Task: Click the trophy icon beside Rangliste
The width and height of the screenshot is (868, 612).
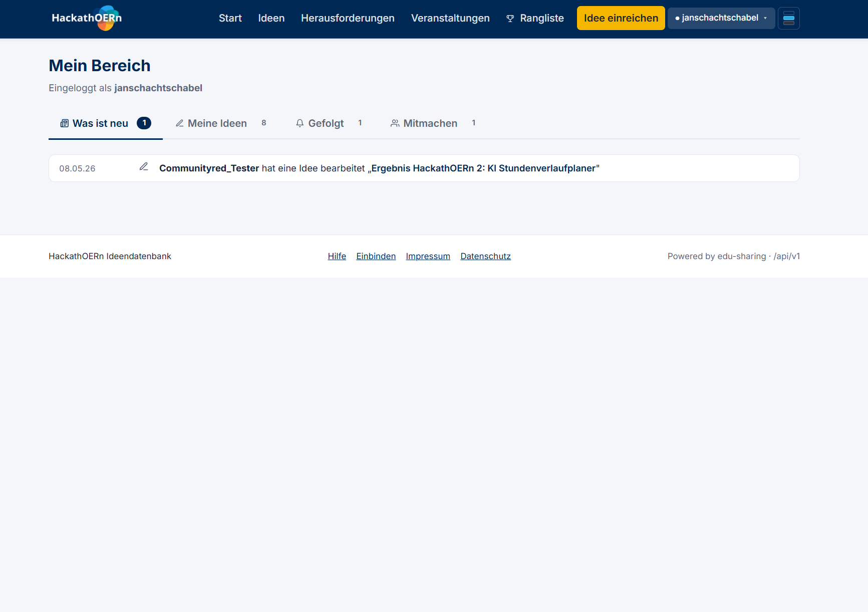Action: click(510, 19)
